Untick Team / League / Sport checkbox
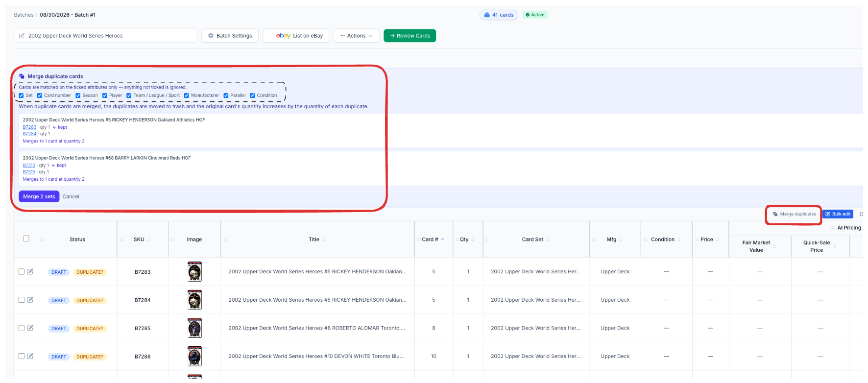 coord(129,96)
